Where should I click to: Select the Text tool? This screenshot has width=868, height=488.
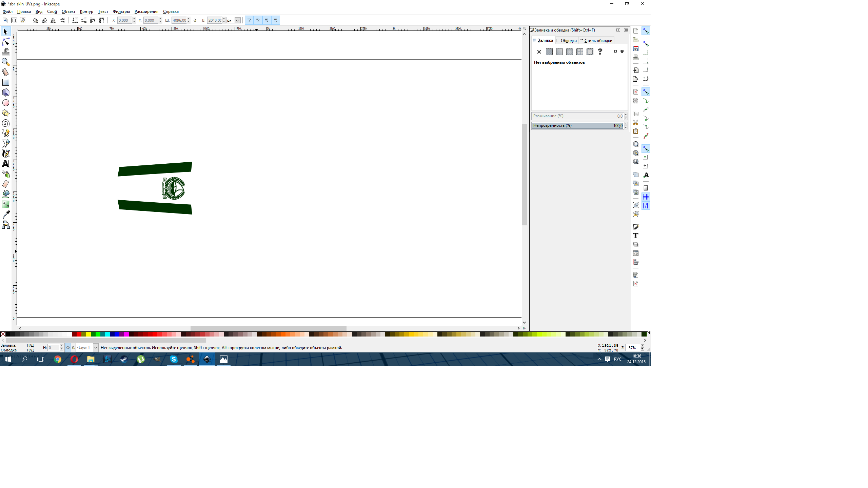click(x=5, y=164)
